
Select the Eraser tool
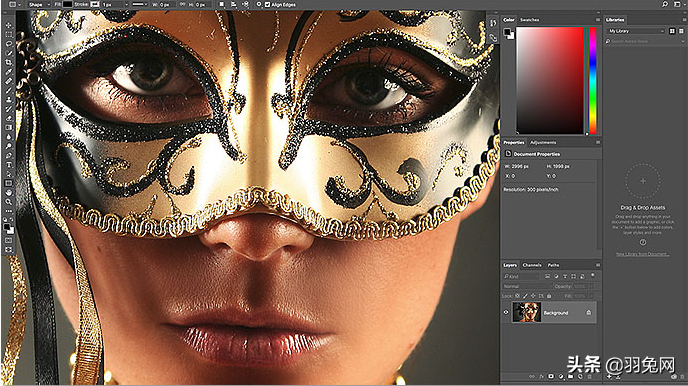tap(8, 118)
